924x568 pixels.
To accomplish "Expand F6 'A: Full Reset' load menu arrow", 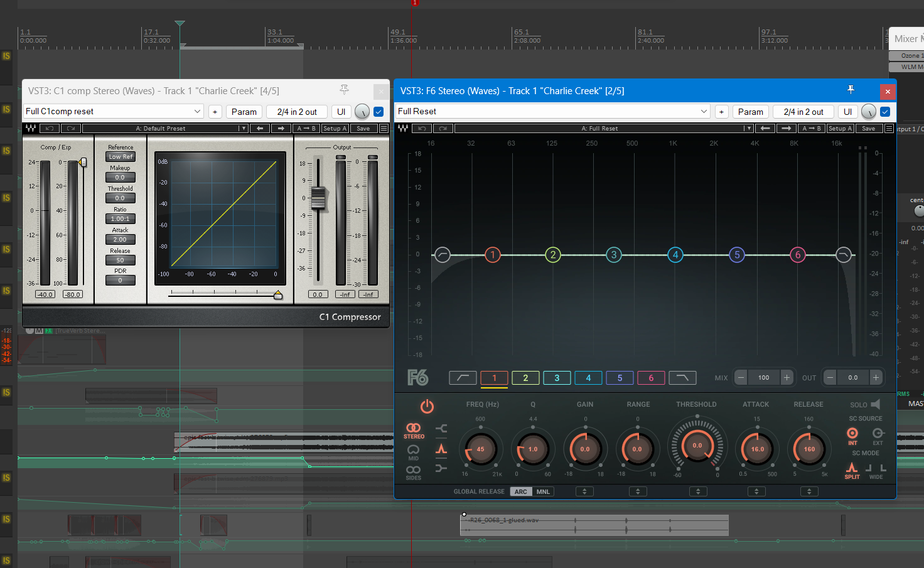I will (x=748, y=128).
